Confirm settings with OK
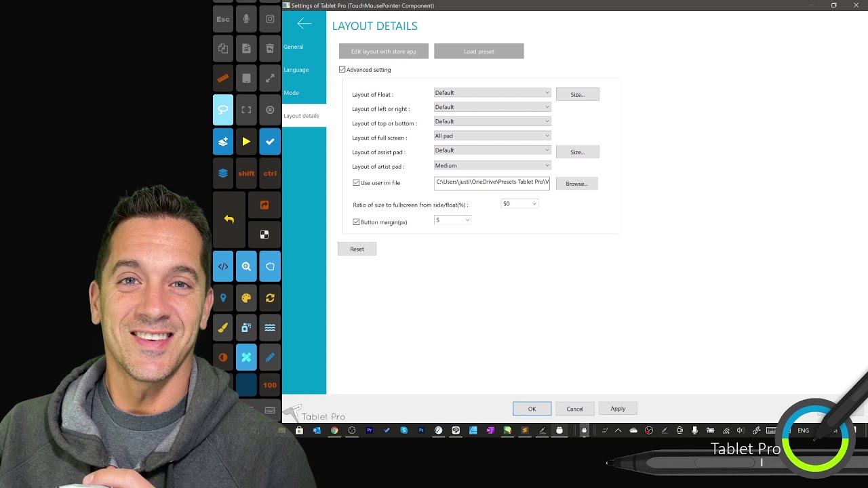The image size is (868, 488). pyautogui.click(x=532, y=409)
